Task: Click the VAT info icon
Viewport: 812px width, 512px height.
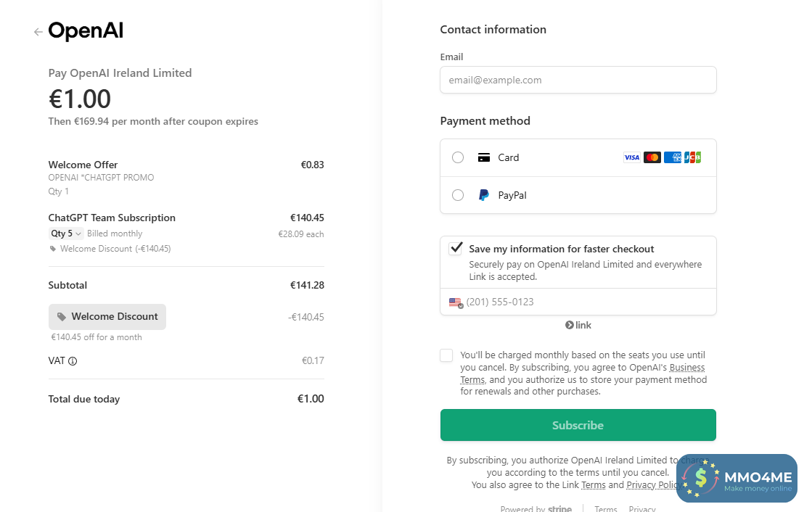Action: (73, 361)
